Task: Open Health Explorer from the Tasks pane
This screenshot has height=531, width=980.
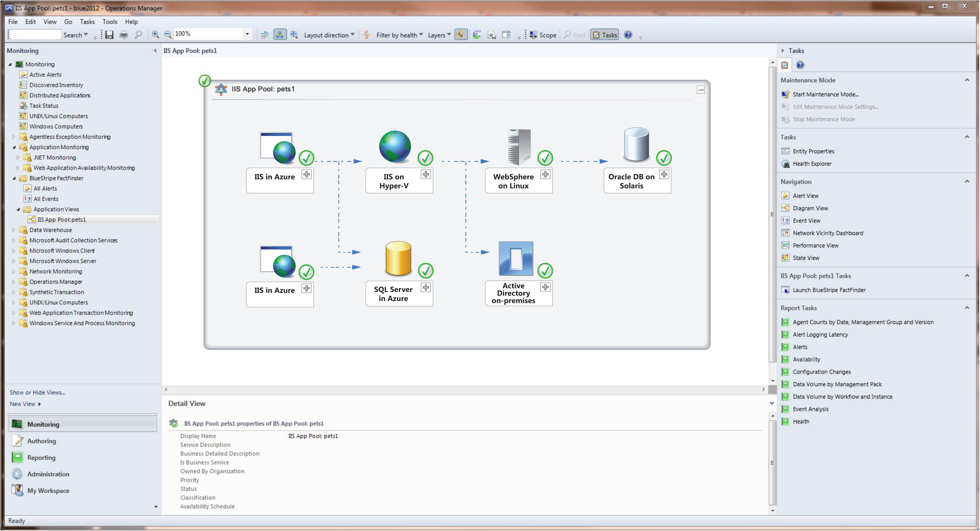Action: tap(812, 164)
